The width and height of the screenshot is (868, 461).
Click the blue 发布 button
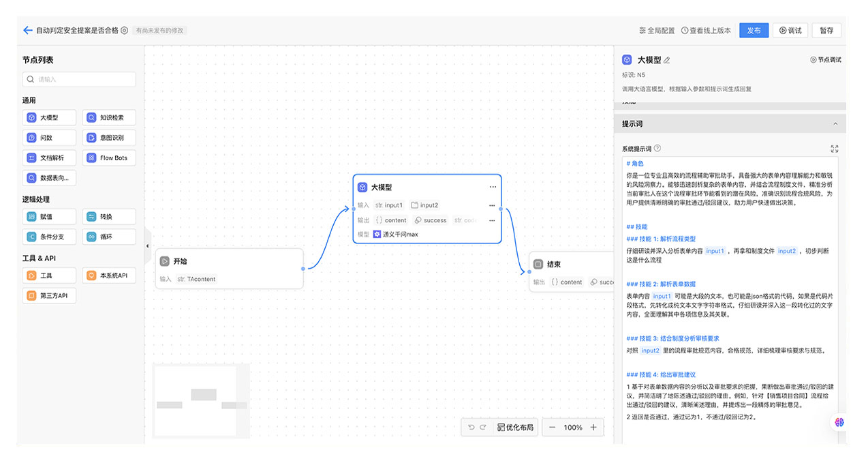(754, 31)
